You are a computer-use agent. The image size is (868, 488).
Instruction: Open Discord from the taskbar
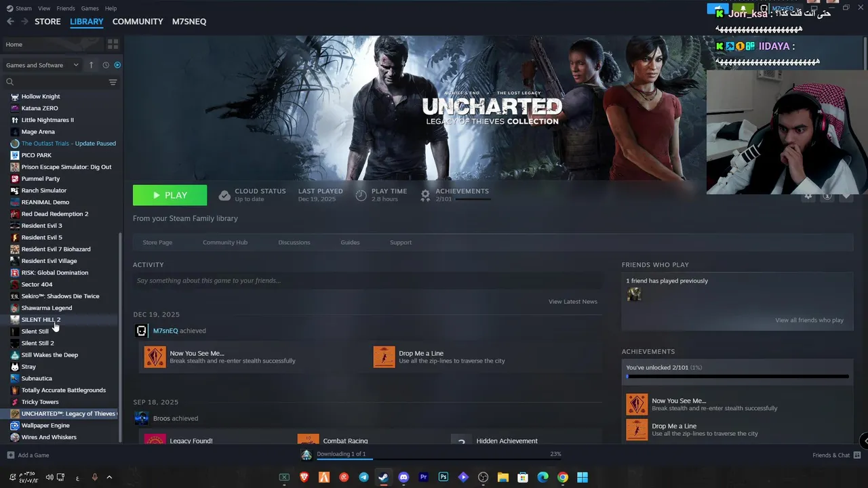(403, 477)
